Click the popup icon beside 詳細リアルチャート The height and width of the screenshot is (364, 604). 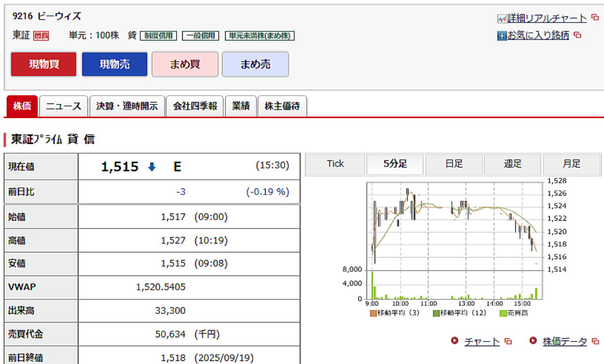click(x=595, y=18)
